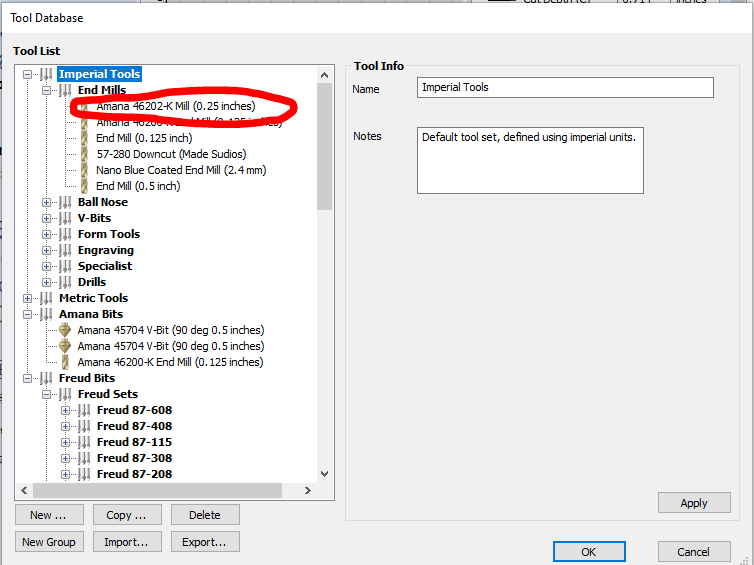This screenshot has width=754, height=565.
Task: Apply the tool info changes
Action: (694, 503)
